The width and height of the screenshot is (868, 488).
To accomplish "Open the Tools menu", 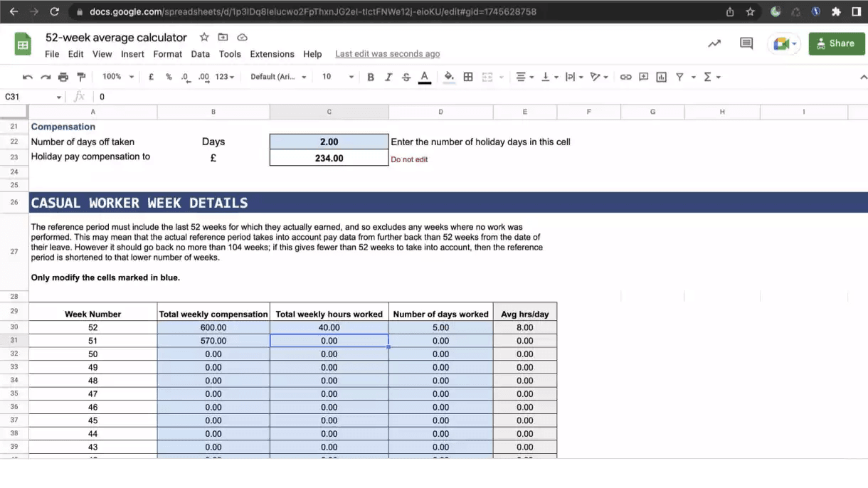I will 230,54.
